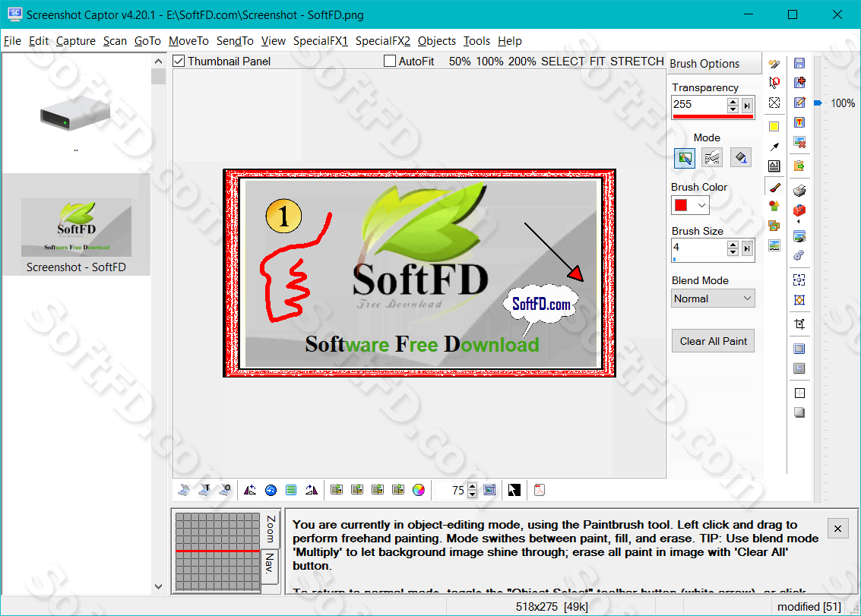Click the Brush Size jump-to-end button

[747, 248]
